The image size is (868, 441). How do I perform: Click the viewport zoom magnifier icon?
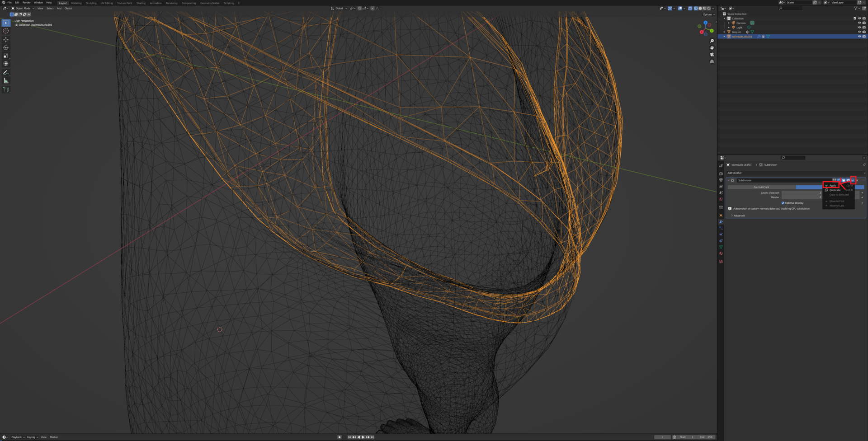712,41
